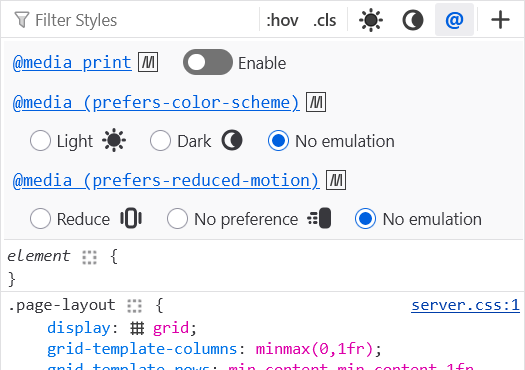Screen dimensions: 525x370
Task: Toggle the .cls classes panel
Action: (324, 20)
